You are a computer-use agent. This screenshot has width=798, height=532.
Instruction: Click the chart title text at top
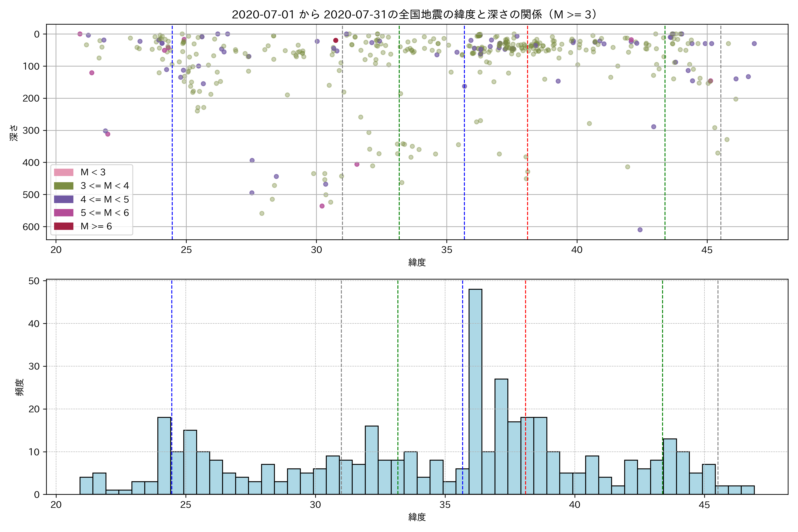click(415, 15)
